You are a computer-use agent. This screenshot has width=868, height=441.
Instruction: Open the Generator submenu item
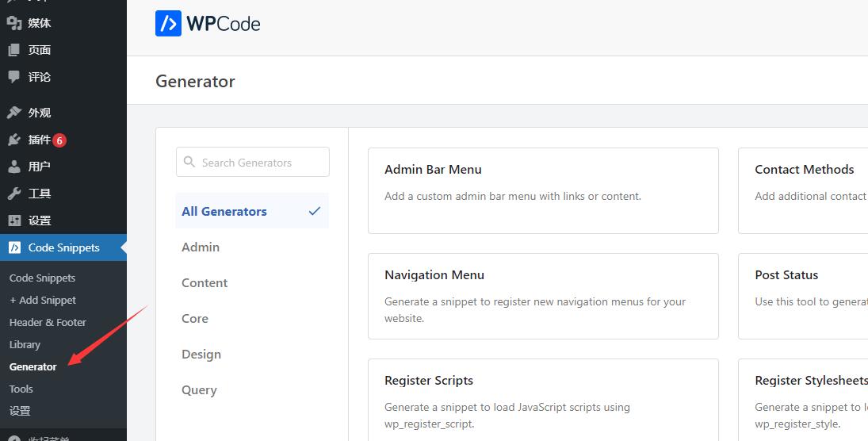33,366
